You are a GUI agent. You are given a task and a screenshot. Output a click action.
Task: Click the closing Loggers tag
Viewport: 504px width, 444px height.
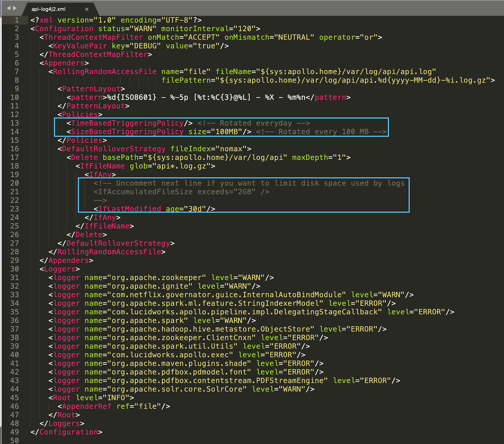point(62,424)
